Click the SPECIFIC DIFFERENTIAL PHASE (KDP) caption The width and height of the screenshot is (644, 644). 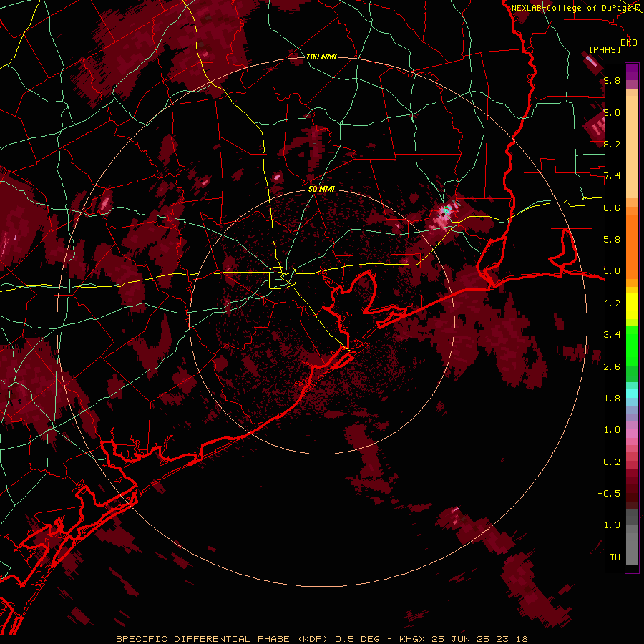tap(221, 639)
